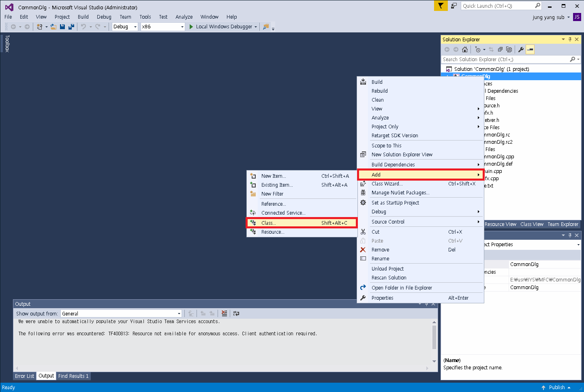This screenshot has width=584, height=392.
Task: Click the Cut scissors icon
Action: coord(363,232)
